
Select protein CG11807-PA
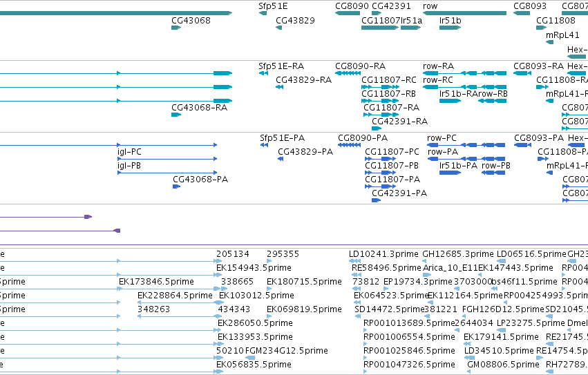(392, 180)
